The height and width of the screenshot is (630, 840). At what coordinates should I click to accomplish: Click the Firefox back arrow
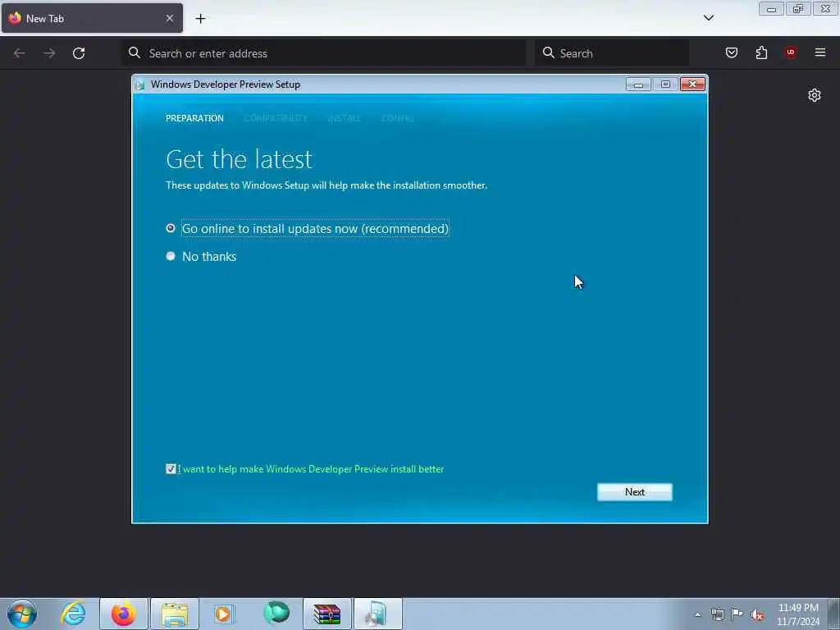coord(20,53)
